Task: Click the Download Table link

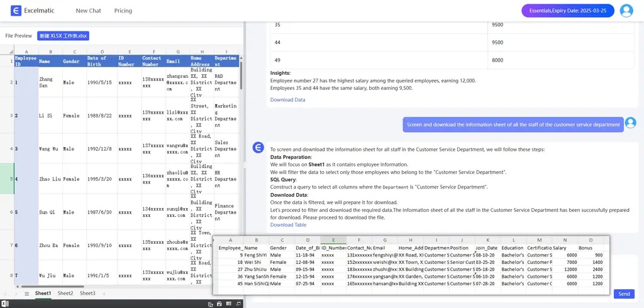Action: (x=288, y=224)
